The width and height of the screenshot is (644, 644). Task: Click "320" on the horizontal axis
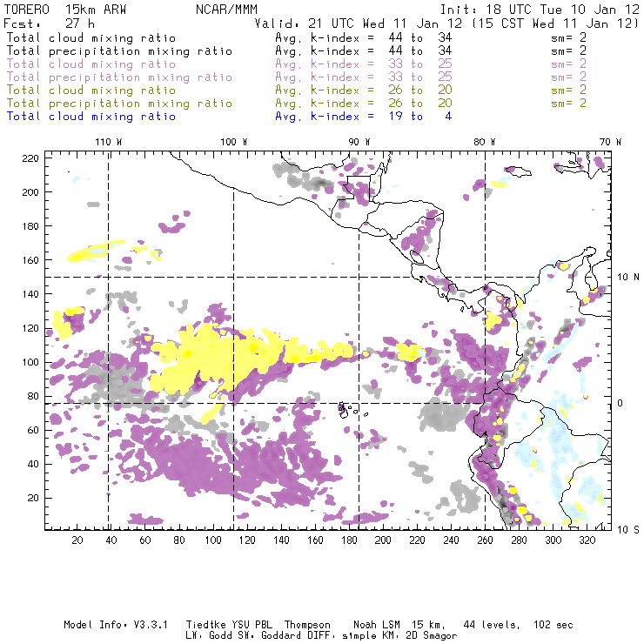[587, 540]
